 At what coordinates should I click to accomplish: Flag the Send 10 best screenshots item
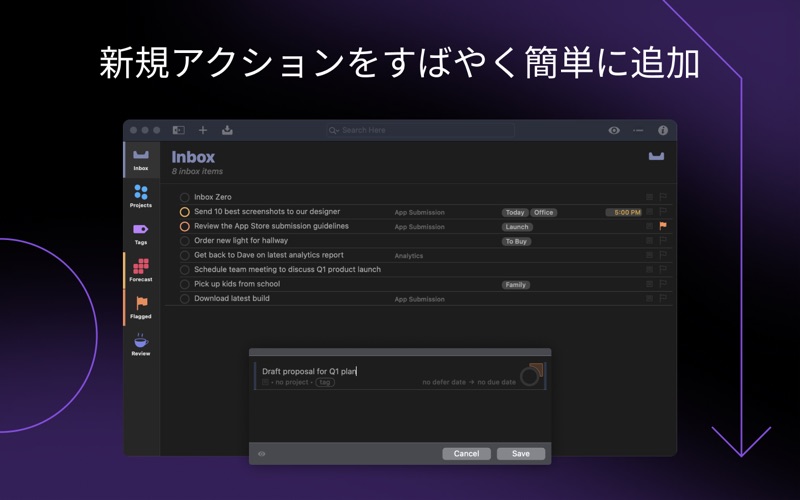[x=663, y=211]
